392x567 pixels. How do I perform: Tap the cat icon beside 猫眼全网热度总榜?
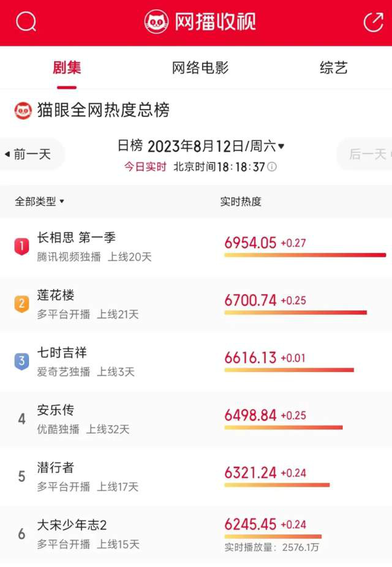(23, 111)
